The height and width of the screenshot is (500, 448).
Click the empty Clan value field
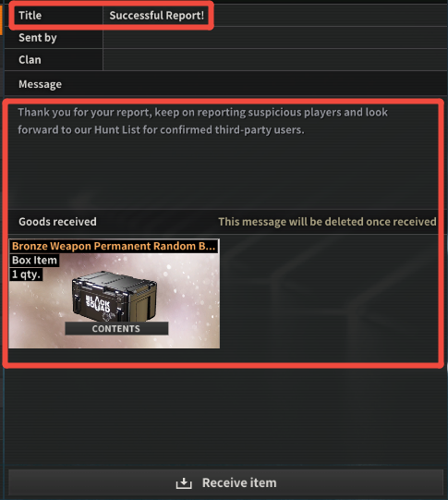click(275, 60)
